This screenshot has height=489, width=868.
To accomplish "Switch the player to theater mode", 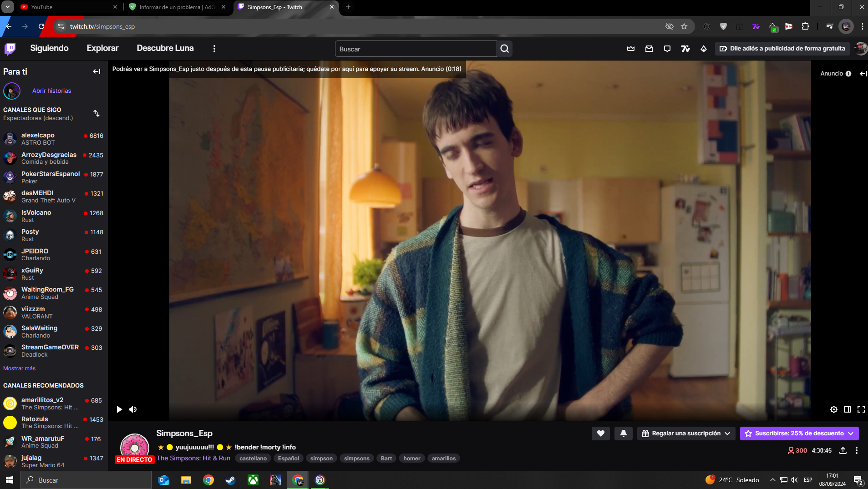I will (x=847, y=409).
